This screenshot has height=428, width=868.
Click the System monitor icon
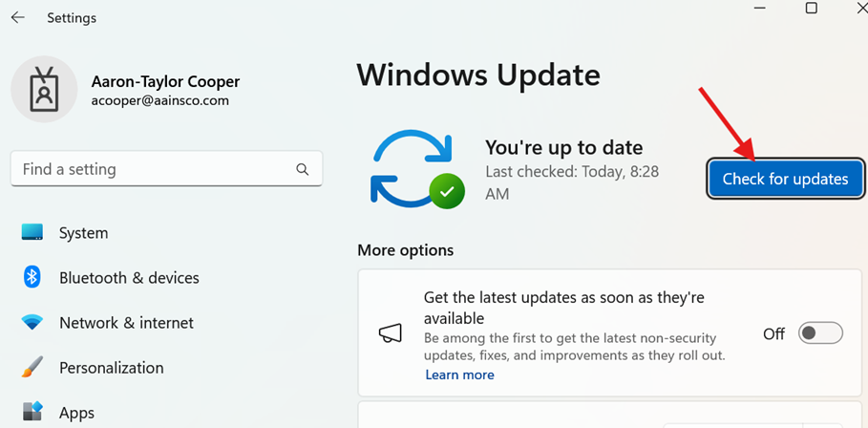coord(32,233)
